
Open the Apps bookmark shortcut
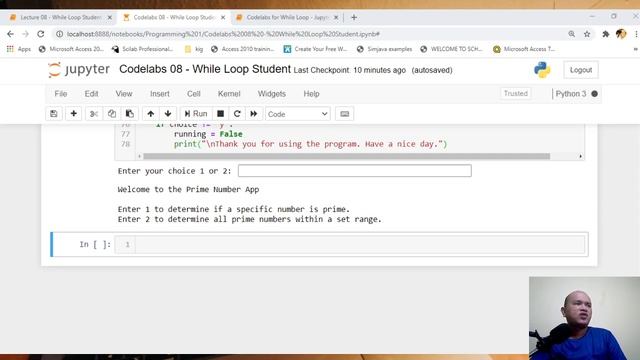tap(18, 49)
